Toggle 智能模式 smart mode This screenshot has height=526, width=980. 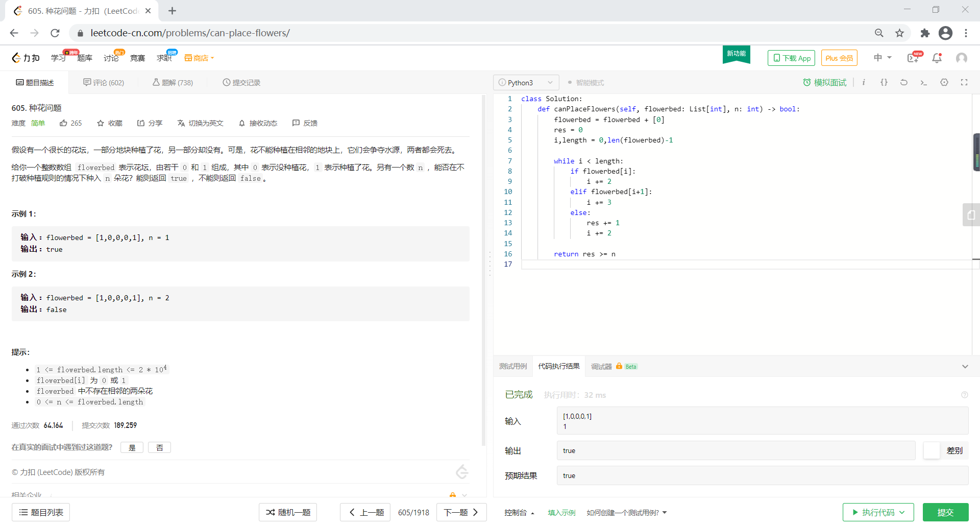(585, 83)
